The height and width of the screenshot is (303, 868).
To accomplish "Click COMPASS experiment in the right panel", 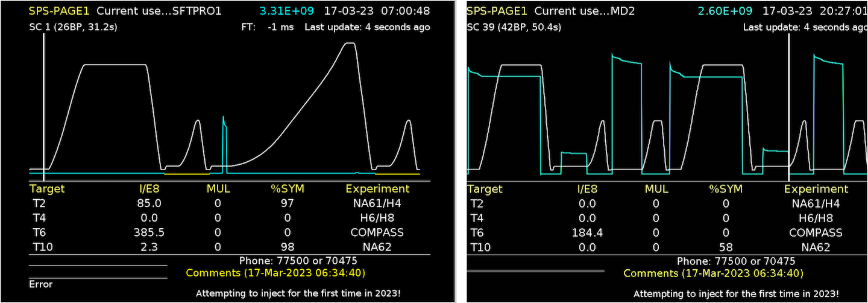I will pyautogui.click(x=816, y=232).
